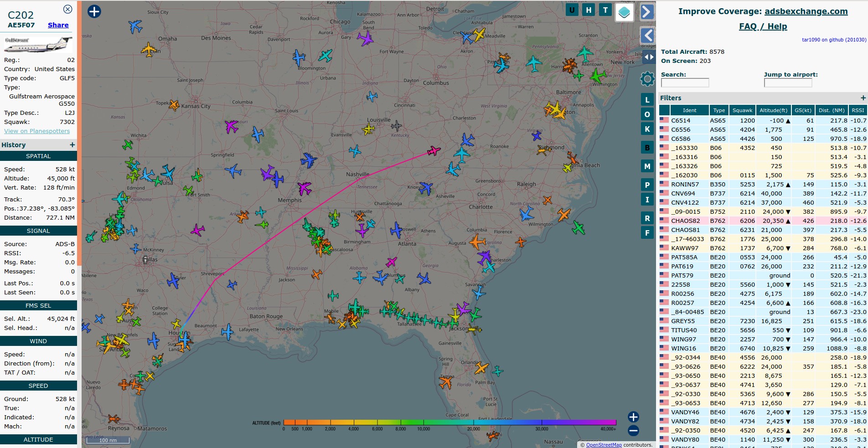Click the large plus button at map top-left
This screenshot has height=448, width=868.
(94, 11)
